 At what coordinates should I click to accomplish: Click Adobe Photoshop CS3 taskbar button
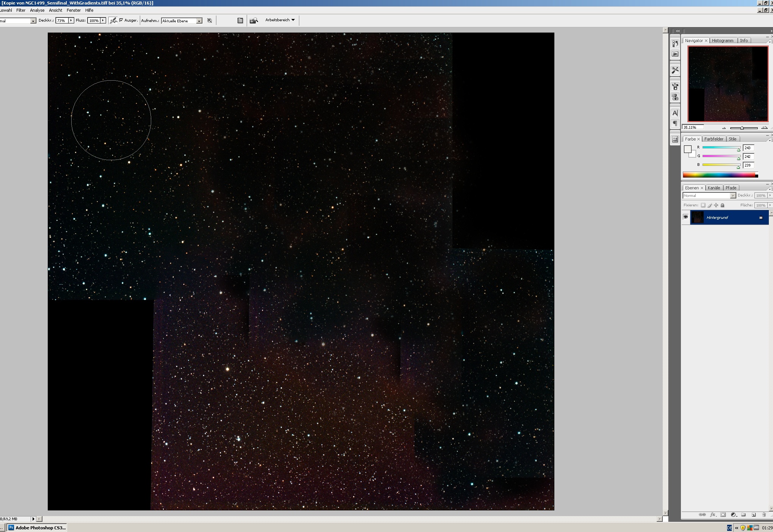coord(37,527)
